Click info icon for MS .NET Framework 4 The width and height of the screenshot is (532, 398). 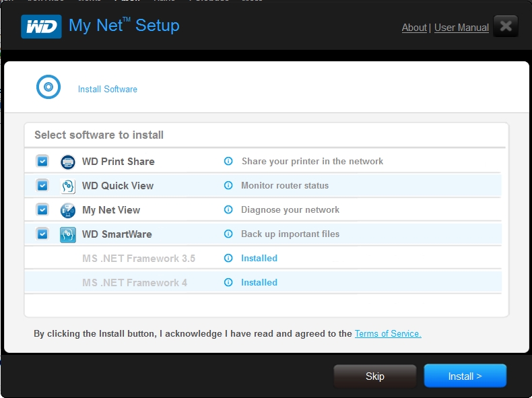tap(228, 282)
